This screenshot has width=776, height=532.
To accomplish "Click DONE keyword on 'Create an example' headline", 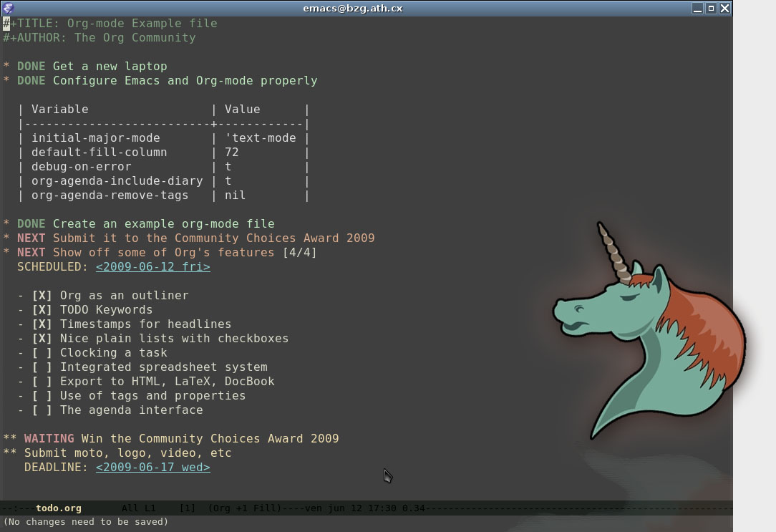I will [31, 223].
